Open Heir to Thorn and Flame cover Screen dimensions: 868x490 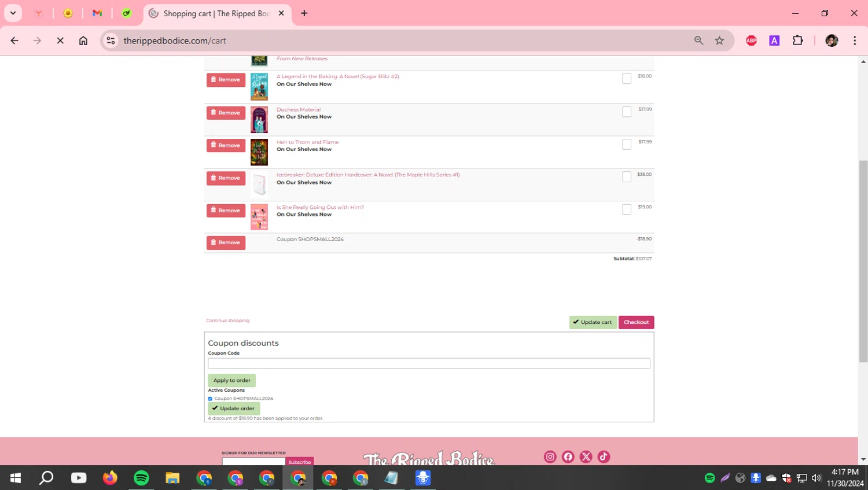(x=259, y=152)
